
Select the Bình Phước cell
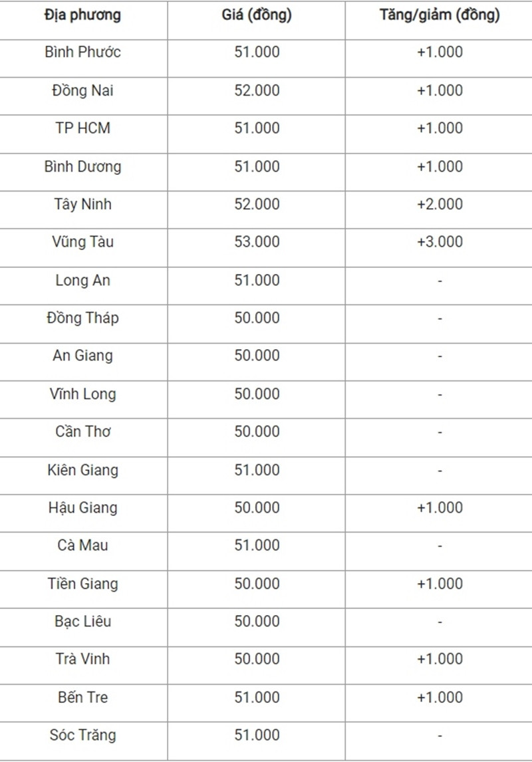[82, 52]
